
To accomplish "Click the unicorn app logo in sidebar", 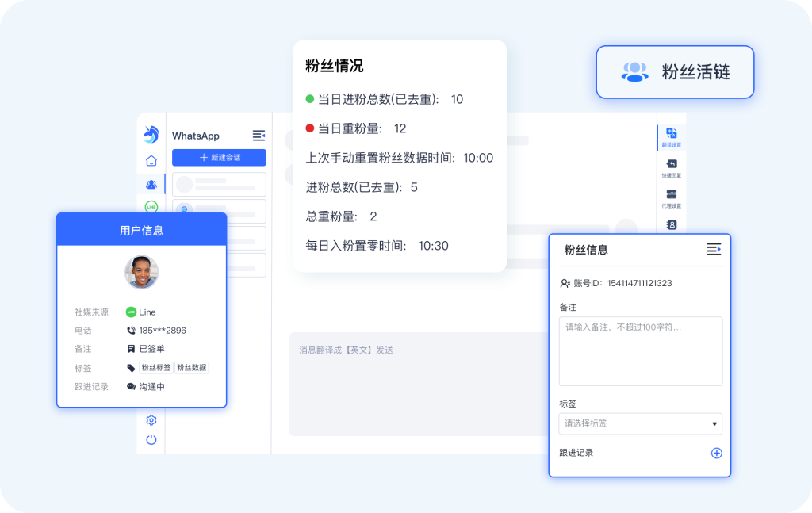I will 151,134.
